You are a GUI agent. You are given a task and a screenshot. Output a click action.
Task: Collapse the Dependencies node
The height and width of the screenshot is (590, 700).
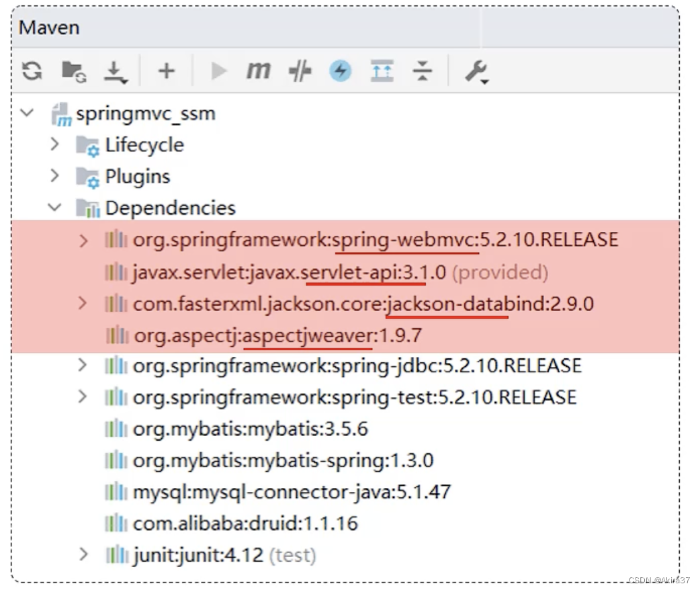click(54, 207)
